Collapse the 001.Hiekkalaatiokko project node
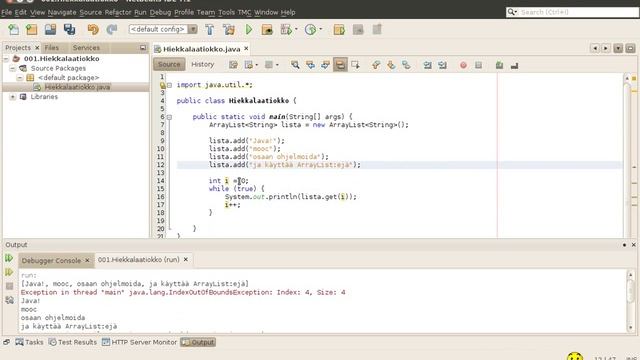640x360 pixels. point(6,59)
